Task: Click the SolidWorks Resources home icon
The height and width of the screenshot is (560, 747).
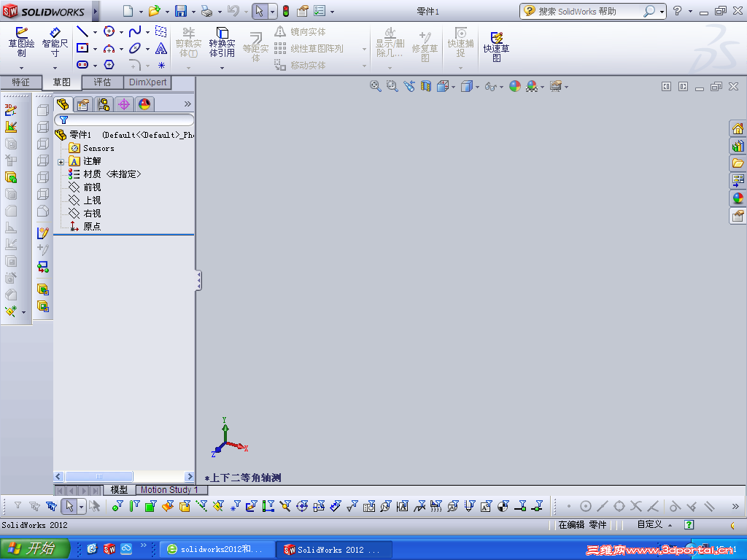Action: tap(738, 128)
